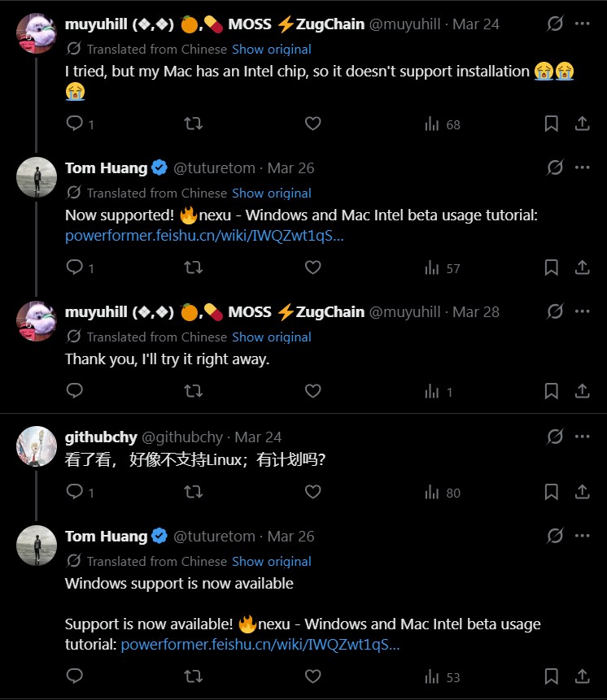Open more menu for muyuhill's Mar 28 tweet
Image resolution: width=607 pixels, height=700 pixels.
tap(583, 311)
